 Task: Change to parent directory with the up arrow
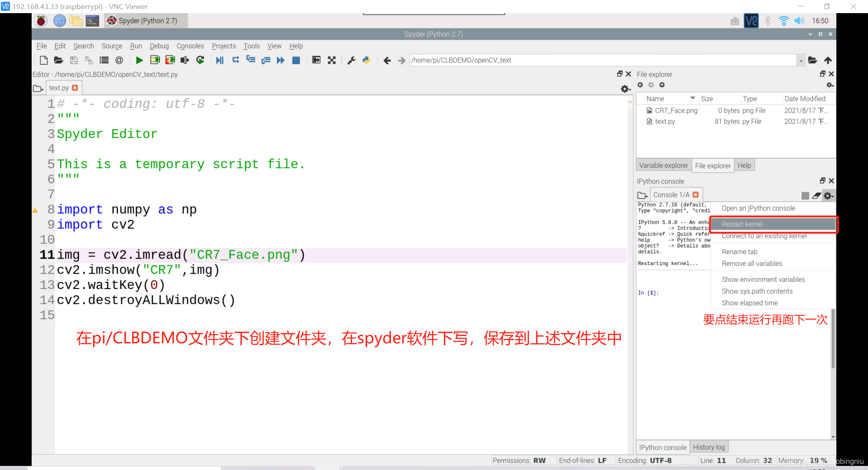828,60
